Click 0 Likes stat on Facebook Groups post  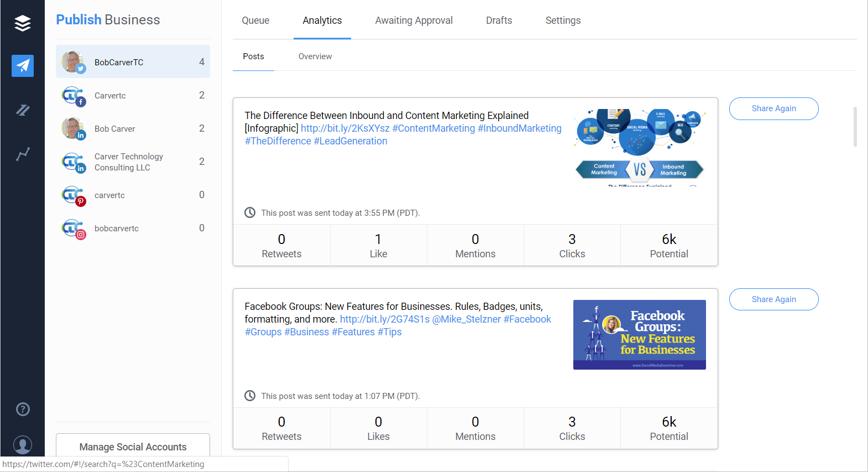(379, 428)
